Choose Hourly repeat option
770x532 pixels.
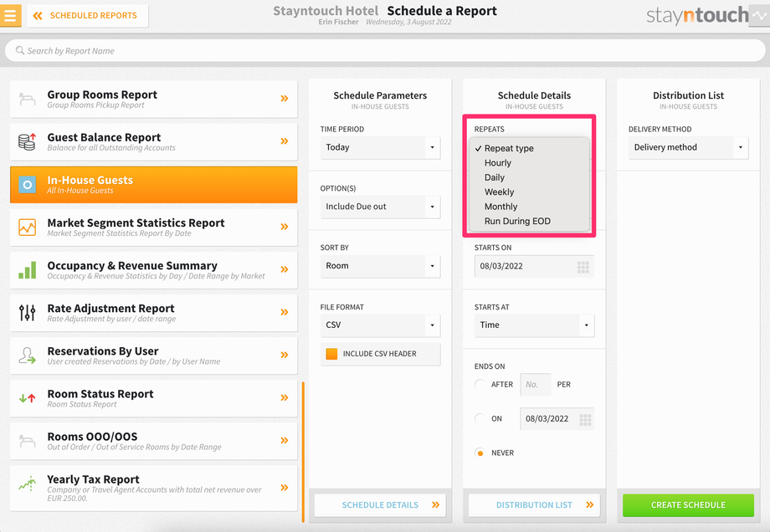(x=529, y=163)
